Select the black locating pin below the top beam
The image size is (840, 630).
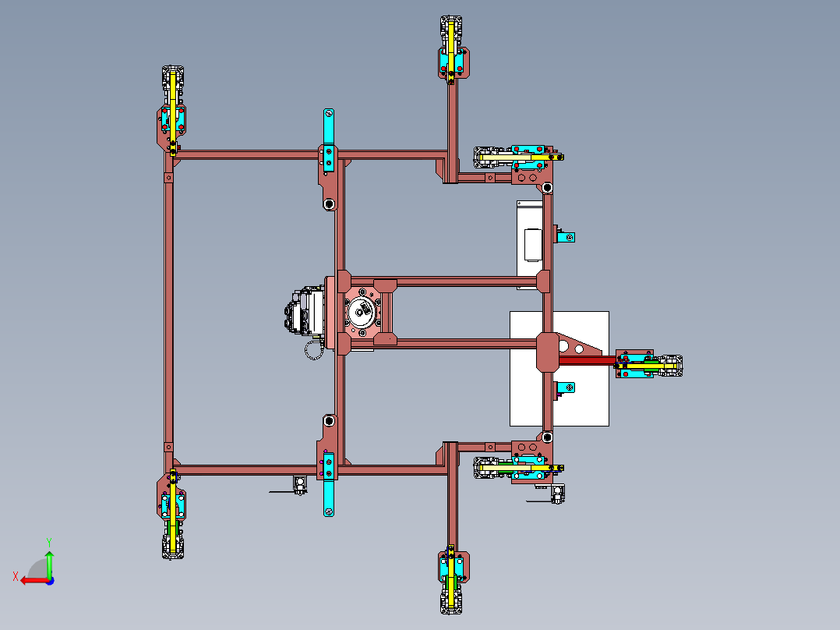click(x=329, y=204)
